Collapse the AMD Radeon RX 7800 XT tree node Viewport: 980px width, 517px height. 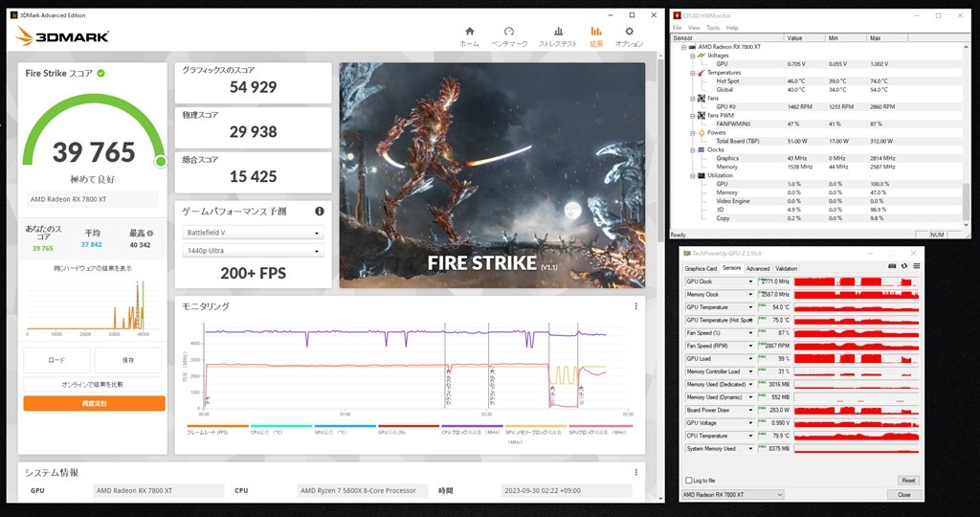(x=683, y=47)
